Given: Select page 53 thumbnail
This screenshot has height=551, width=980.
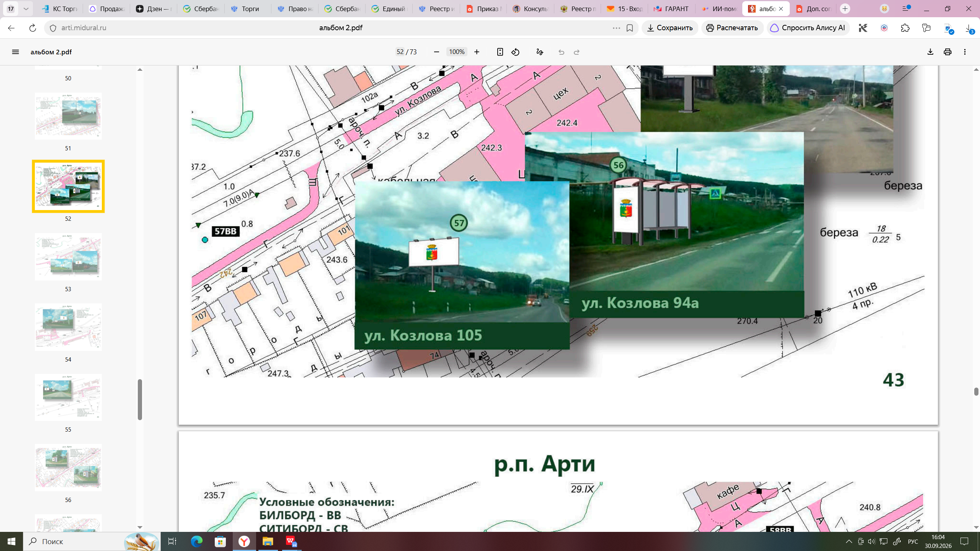Looking at the screenshot, I should tap(68, 257).
